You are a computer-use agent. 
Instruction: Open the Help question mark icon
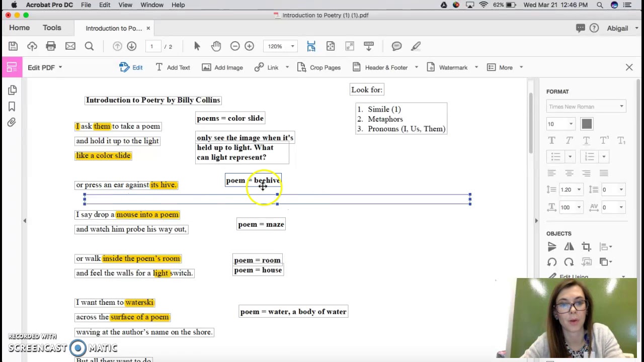click(x=594, y=28)
